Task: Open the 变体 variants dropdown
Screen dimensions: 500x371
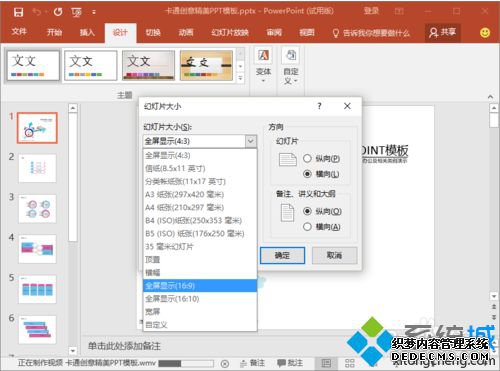Action: pos(263,66)
